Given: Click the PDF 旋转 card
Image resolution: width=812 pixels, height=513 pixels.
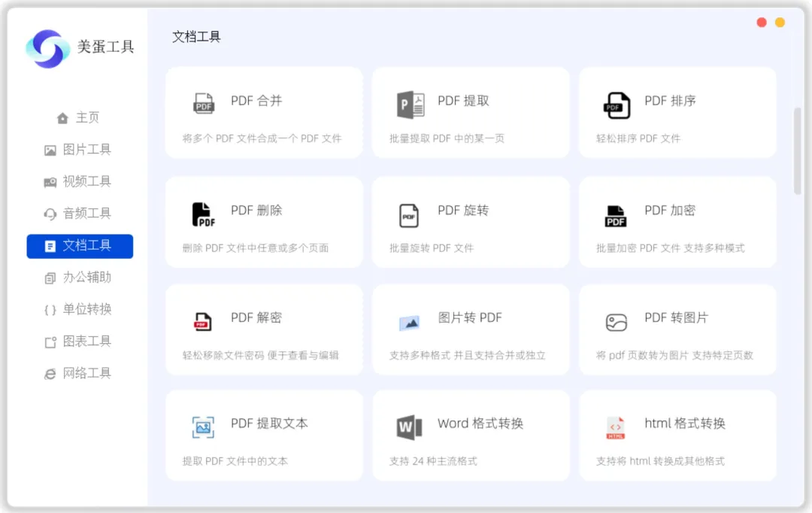Looking at the screenshot, I should pos(471,222).
